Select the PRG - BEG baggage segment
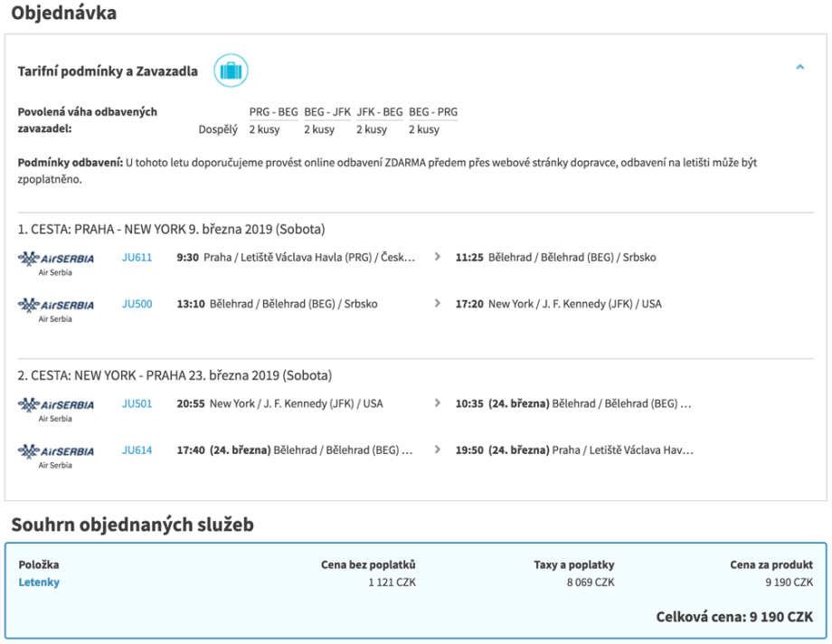The width and height of the screenshot is (832, 644). point(273,112)
